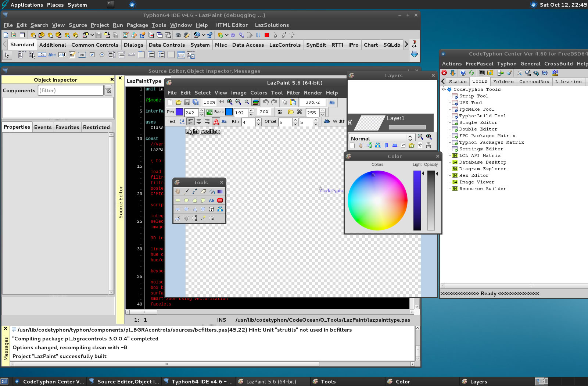Choose the Ellipse shape tool
The height and width of the screenshot is (386, 588).
(186, 200)
